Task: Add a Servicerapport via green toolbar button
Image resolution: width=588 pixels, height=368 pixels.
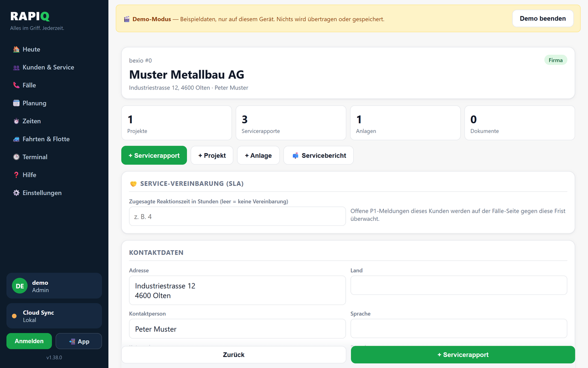Action: click(154, 156)
